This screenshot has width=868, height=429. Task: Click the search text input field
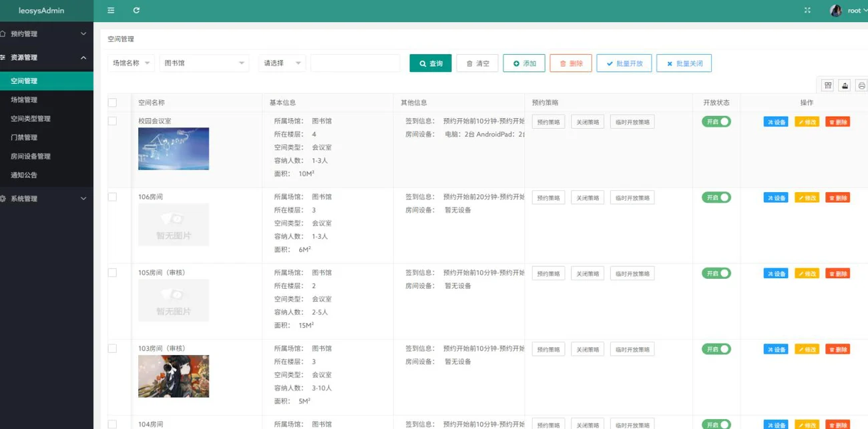point(355,63)
